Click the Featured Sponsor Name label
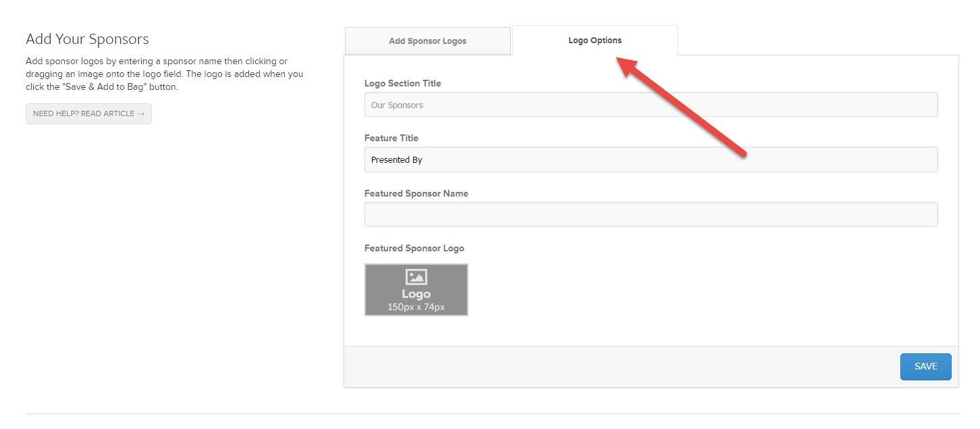 [416, 193]
